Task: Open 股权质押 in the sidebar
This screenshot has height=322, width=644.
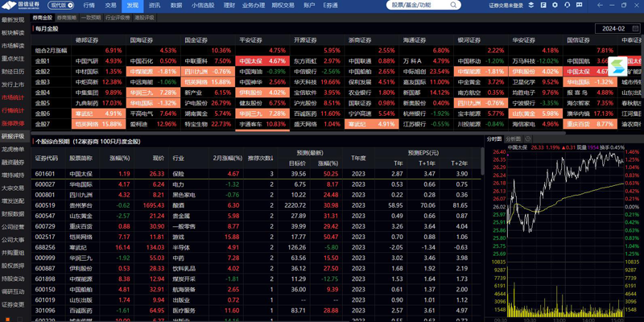Action: (13, 266)
